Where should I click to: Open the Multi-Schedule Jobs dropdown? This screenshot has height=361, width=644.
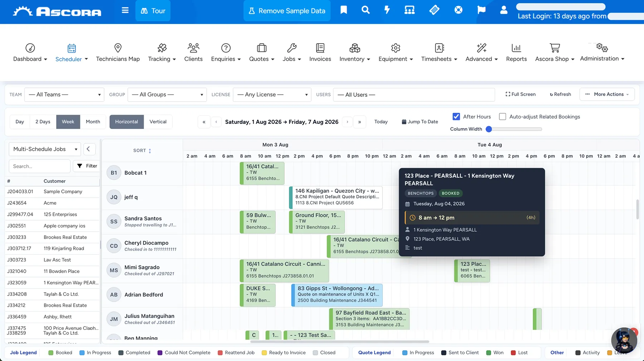click(45, 149)
